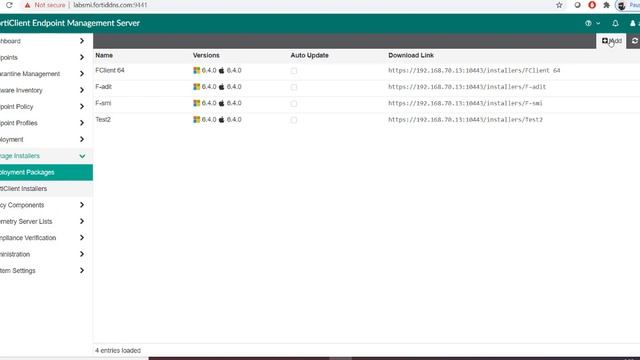Viewport: 640px width, 360px height.
Task: Select package name F-adit
Action: 103,87
